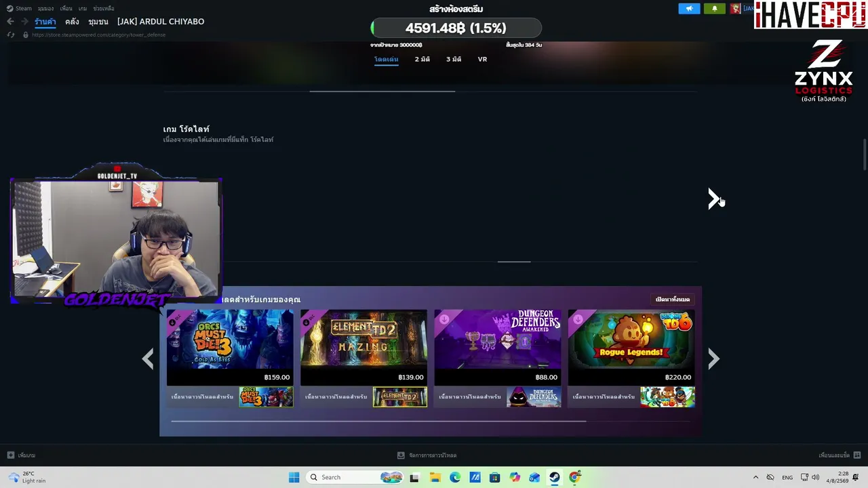Click the ENG language indicator

coord(787,477)
